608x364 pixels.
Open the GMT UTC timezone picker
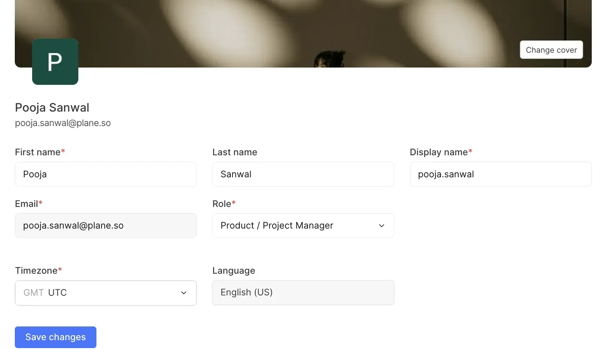pyautogui.click(x=105, y=293)
